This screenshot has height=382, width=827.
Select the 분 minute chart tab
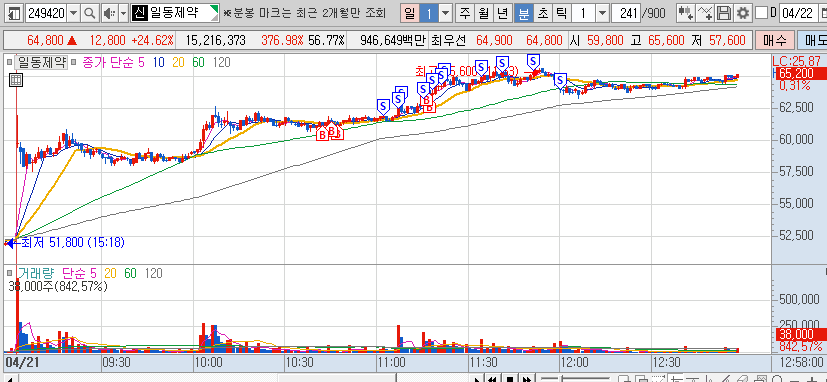[523, 13]
